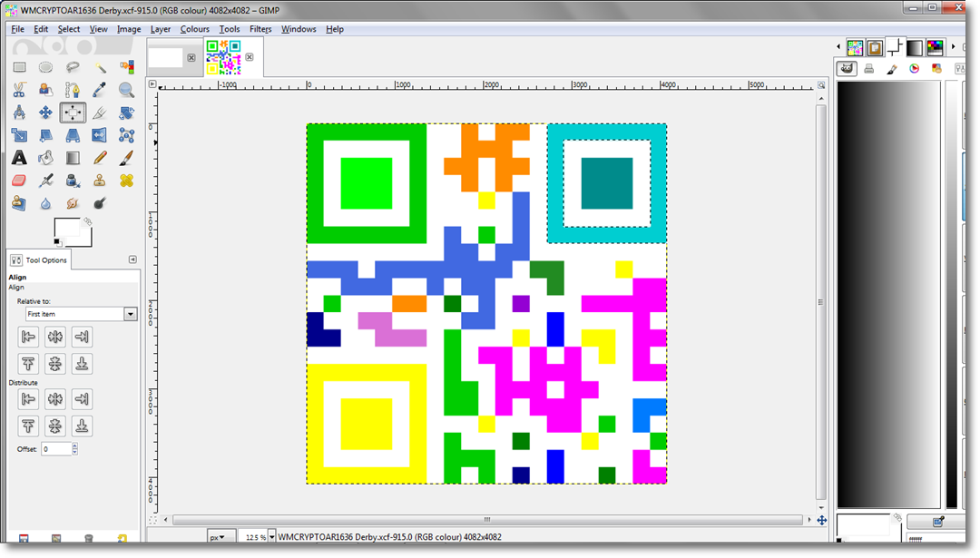Click into the Offset value field

point(56,448)
